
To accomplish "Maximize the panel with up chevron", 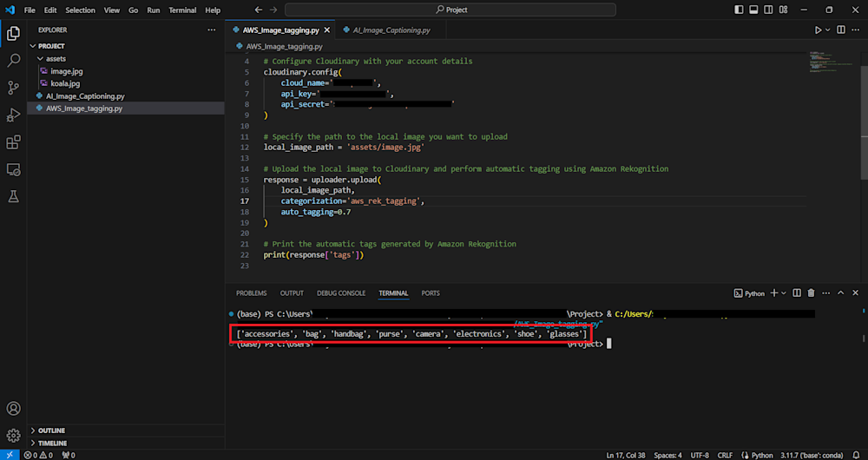I will [x=841, y=293].
